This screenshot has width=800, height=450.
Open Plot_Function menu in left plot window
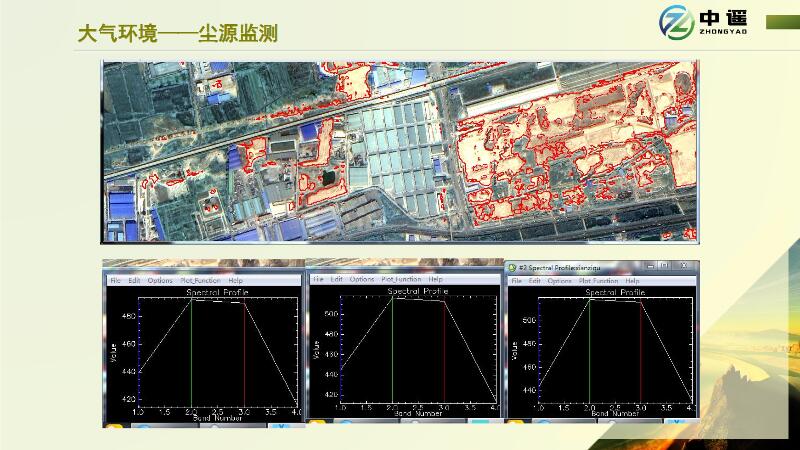200,281
